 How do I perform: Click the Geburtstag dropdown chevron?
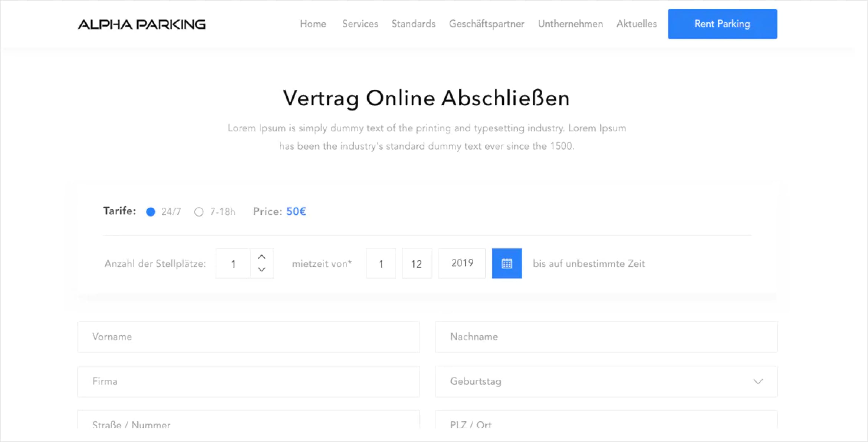(x=761, y=380)
